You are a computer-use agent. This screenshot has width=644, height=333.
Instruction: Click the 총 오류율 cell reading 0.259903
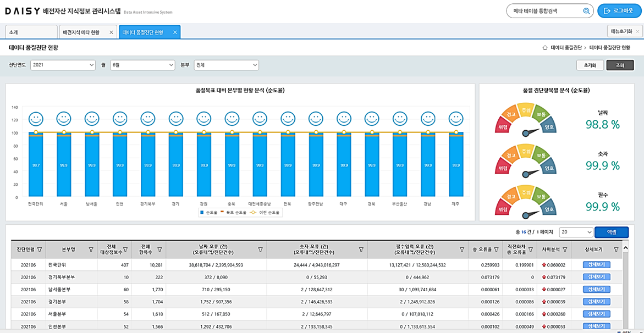[x=486, y=265]
